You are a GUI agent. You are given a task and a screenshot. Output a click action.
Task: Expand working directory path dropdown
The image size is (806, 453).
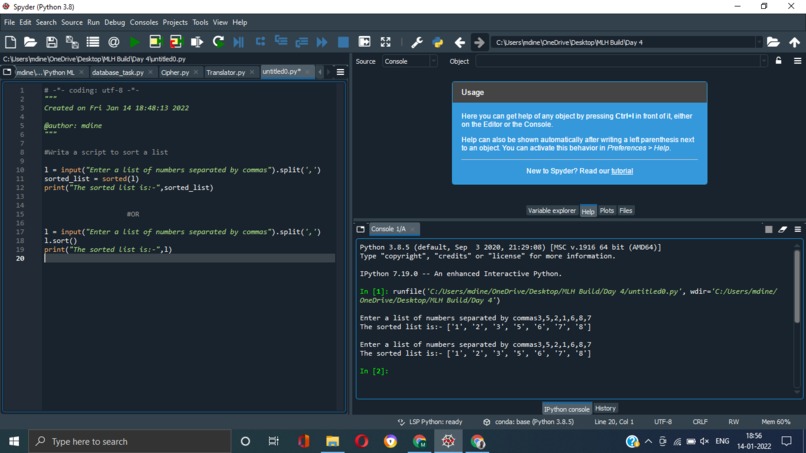coord(759,42)
